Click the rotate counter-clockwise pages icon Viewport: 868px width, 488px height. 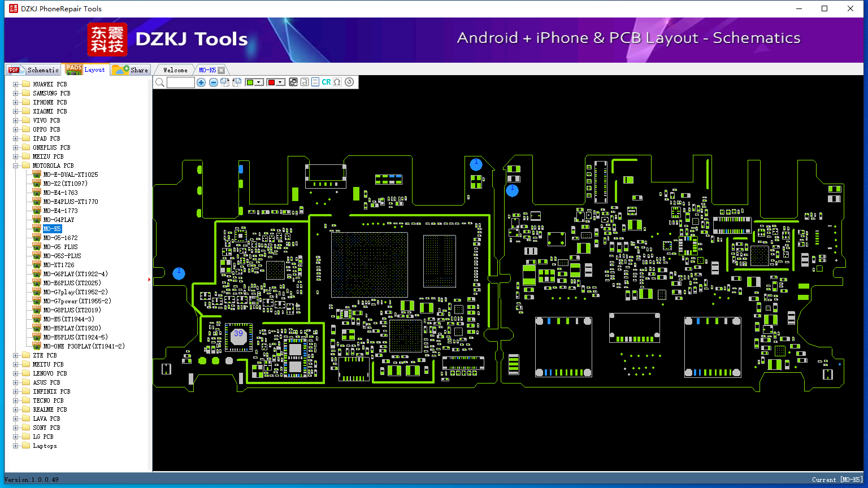point(237,82)
